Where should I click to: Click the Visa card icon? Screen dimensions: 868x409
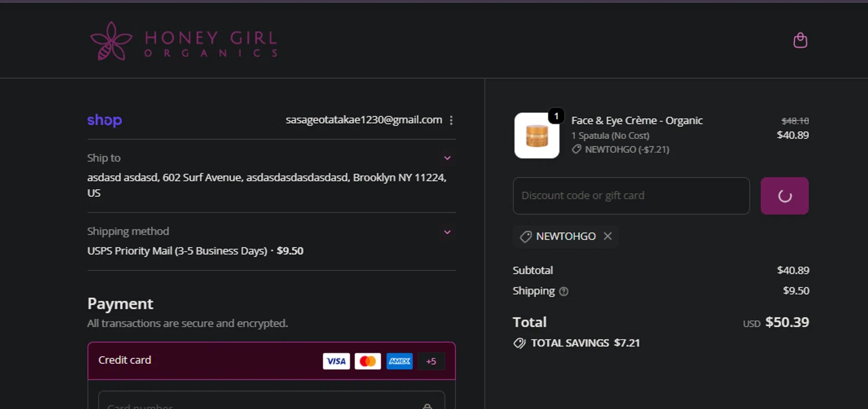click(x=336, y=361)
